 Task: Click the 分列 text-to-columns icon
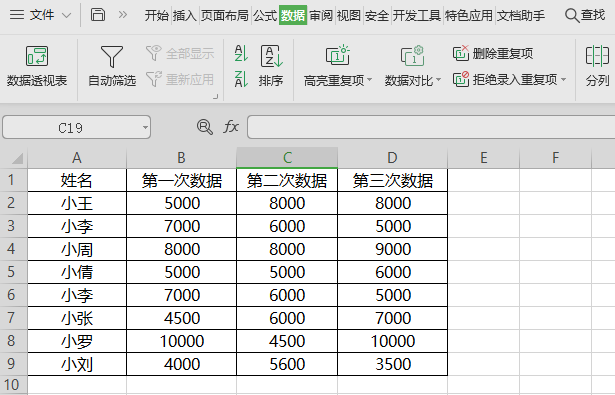597,56
